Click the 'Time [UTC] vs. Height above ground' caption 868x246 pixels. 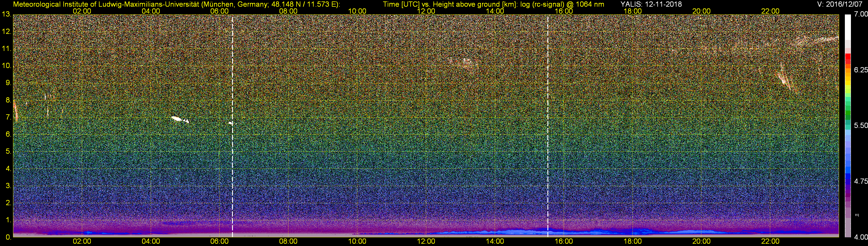[493, 4]
